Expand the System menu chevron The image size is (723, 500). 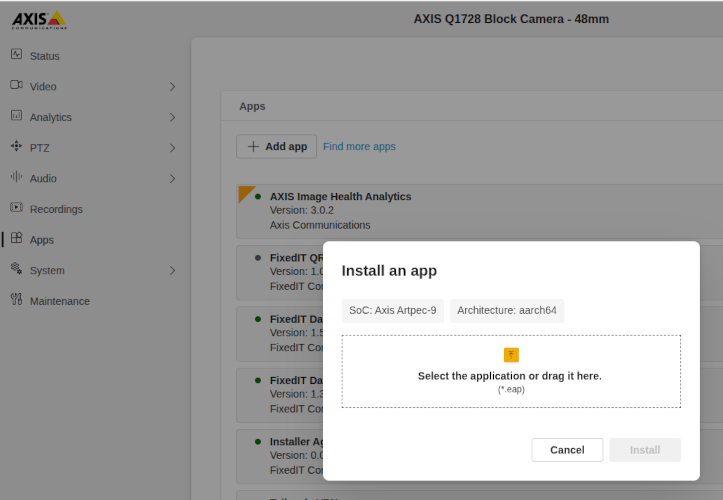(172, 271)
